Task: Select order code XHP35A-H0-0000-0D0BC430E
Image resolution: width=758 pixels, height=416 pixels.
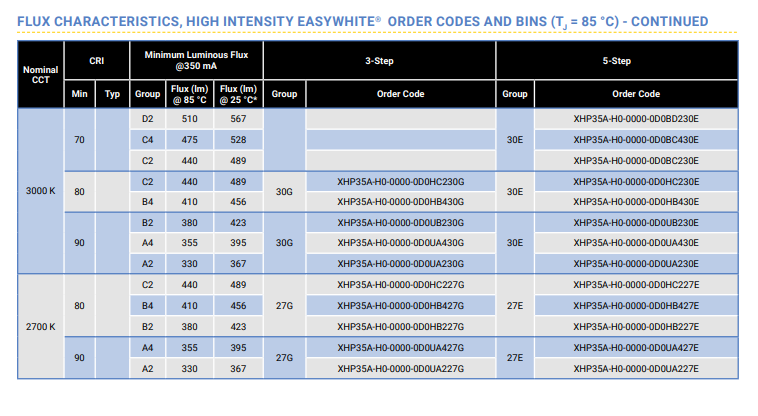Action: 636,140
